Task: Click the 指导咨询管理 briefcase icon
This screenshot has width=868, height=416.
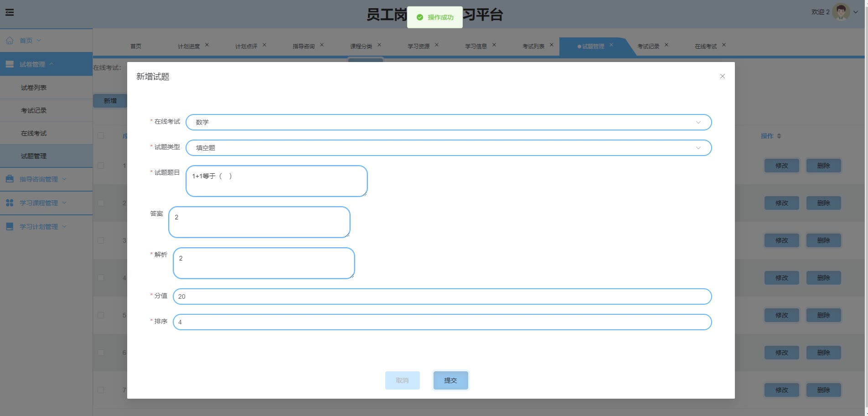Action: click(x=10, y=179)
